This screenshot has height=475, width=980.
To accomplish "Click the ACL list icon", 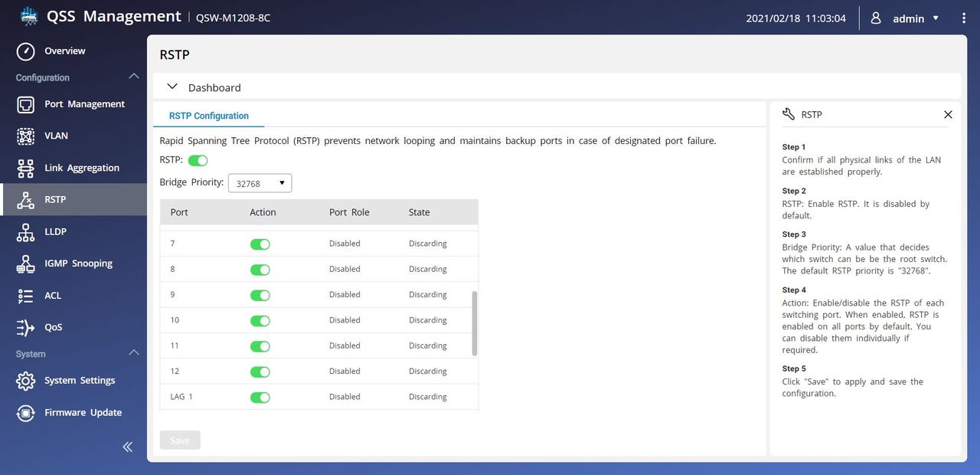I will pos(26,296).
